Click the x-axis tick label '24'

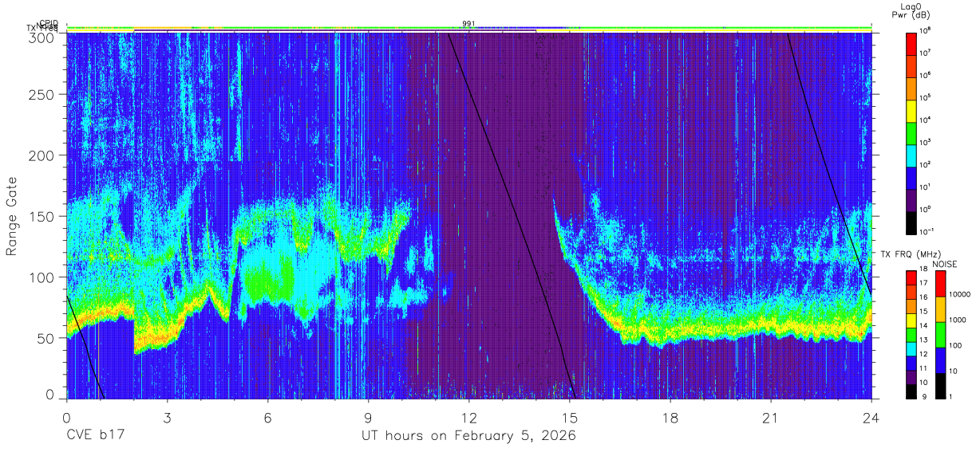pos(871,418)
